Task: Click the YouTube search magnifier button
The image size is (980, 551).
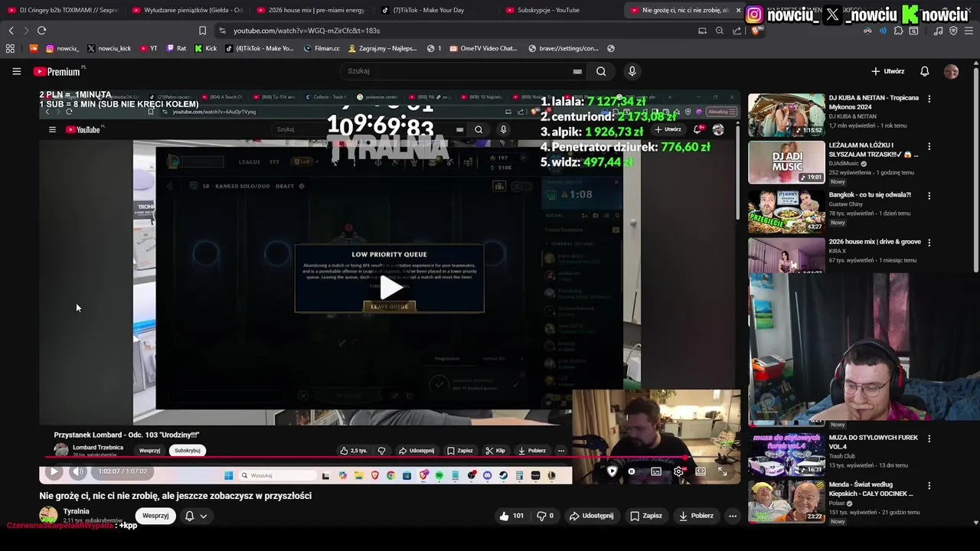Action: [x=601, y=71]
